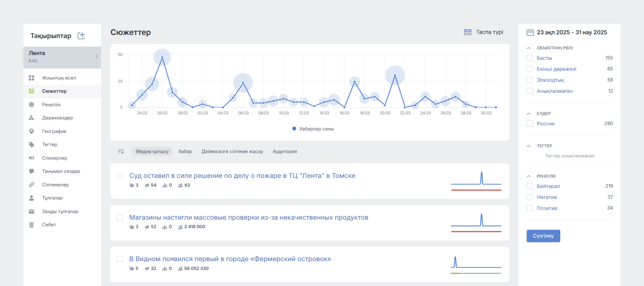Tick the Басты role checkbox
The image size is (644, 286).
(x=530, y=58)
